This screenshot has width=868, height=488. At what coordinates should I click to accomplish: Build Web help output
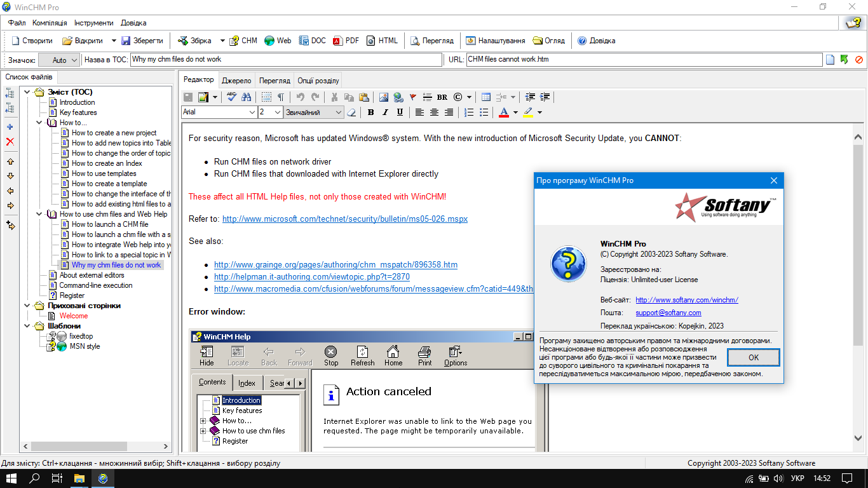pyautogui.click(x=278, y=41)
